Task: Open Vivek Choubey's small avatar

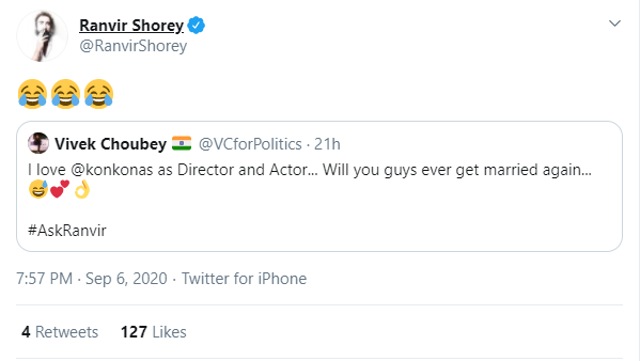Action: point(38,143)
